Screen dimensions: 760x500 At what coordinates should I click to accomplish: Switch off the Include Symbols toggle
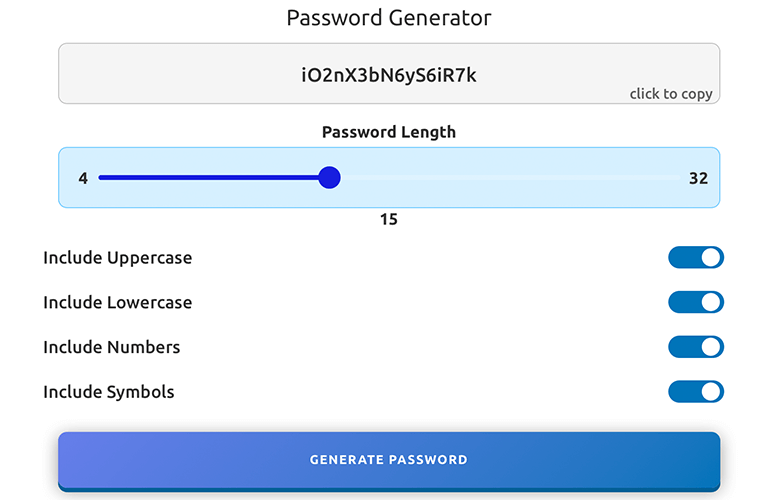(696, 392)
